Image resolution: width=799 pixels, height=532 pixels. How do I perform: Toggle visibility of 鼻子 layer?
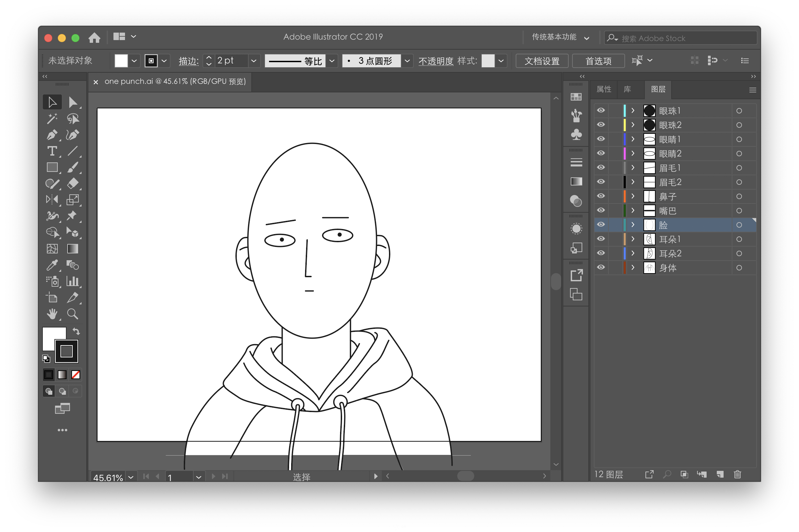coord(601,196)
